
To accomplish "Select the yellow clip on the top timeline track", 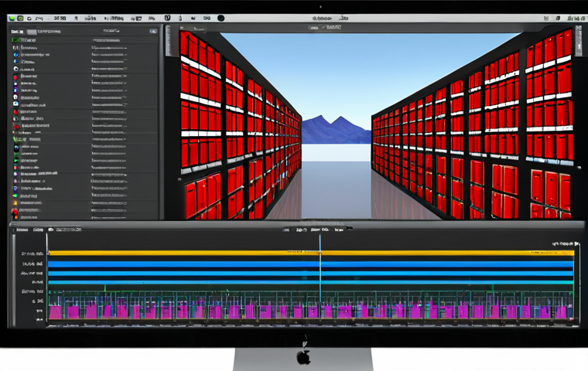I will click(x=311, y=254).
